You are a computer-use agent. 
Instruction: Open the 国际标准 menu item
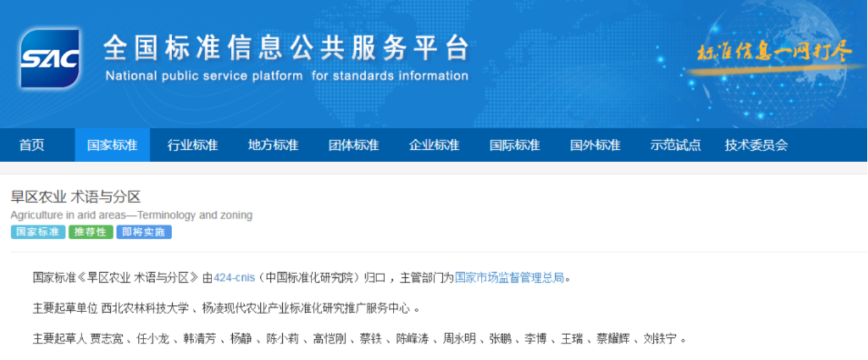(x=514, y=145)
